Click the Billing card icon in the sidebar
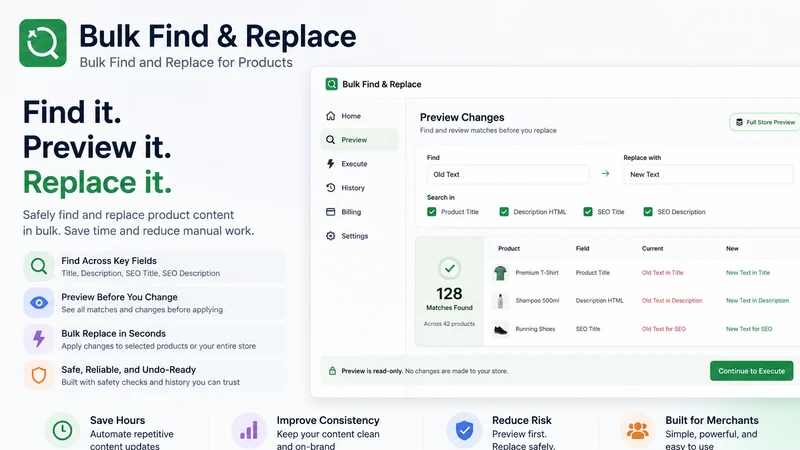 pos(331,212)
